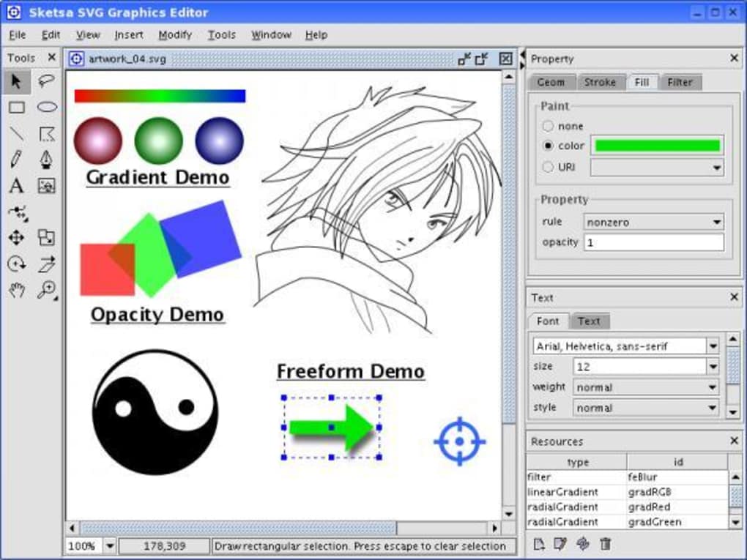
Task: Open the Modify menu
Action: [175, 34]
